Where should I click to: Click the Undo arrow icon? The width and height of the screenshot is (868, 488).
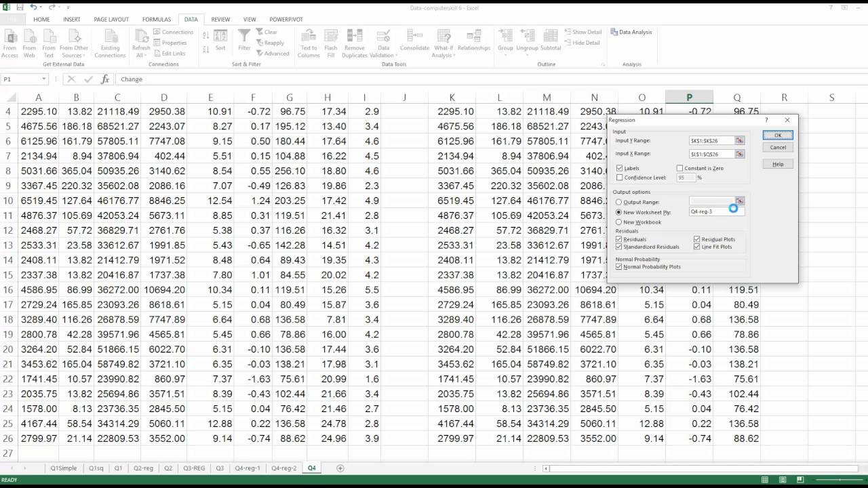click(x=33, y=7)
